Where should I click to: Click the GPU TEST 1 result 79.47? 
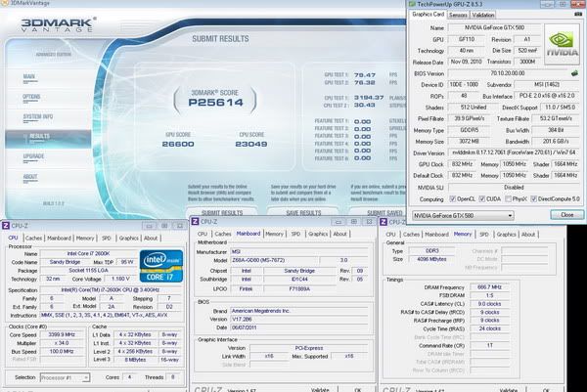point(365,75)
